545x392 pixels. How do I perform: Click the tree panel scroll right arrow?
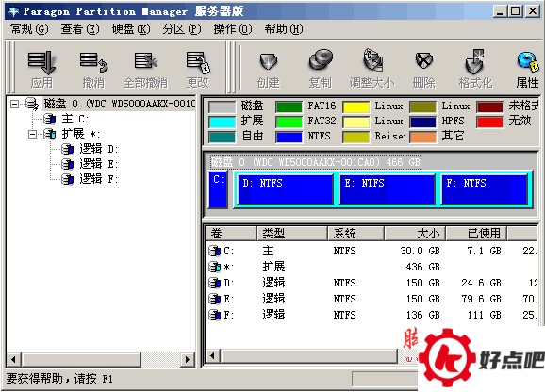(188, 359)
